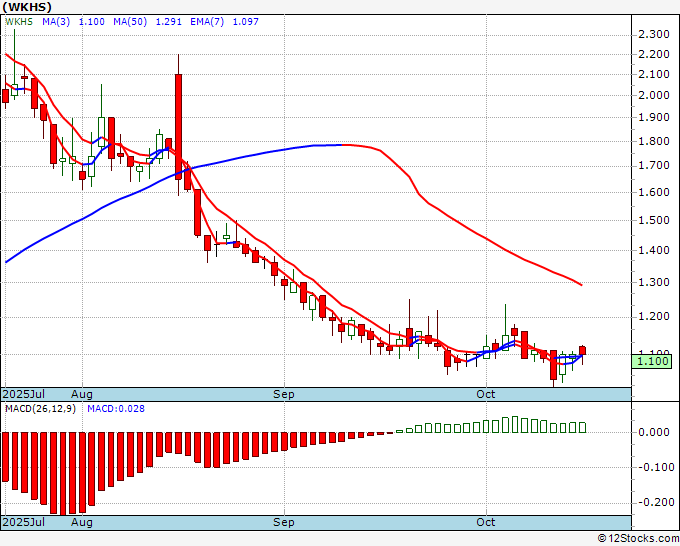Click the 1.800 price axis label
Image resolution: width=680 pixels, height=546 pixels.
654,141
